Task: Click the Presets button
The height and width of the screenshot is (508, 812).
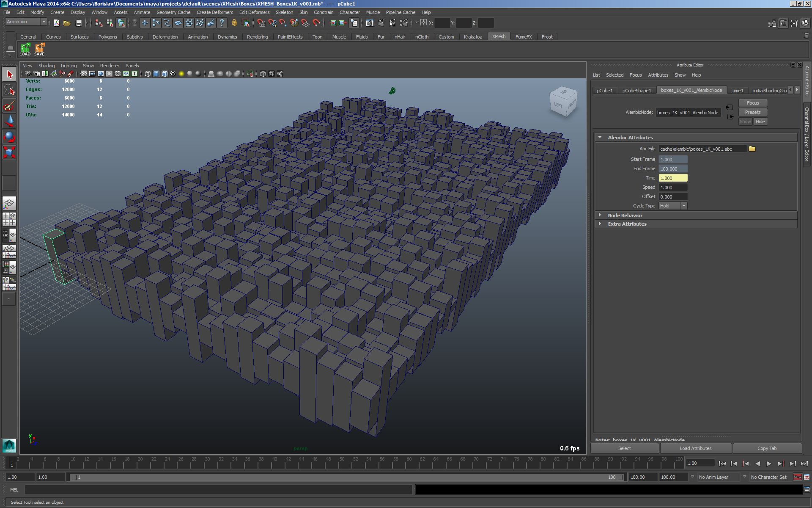Action: coord(752,112)
